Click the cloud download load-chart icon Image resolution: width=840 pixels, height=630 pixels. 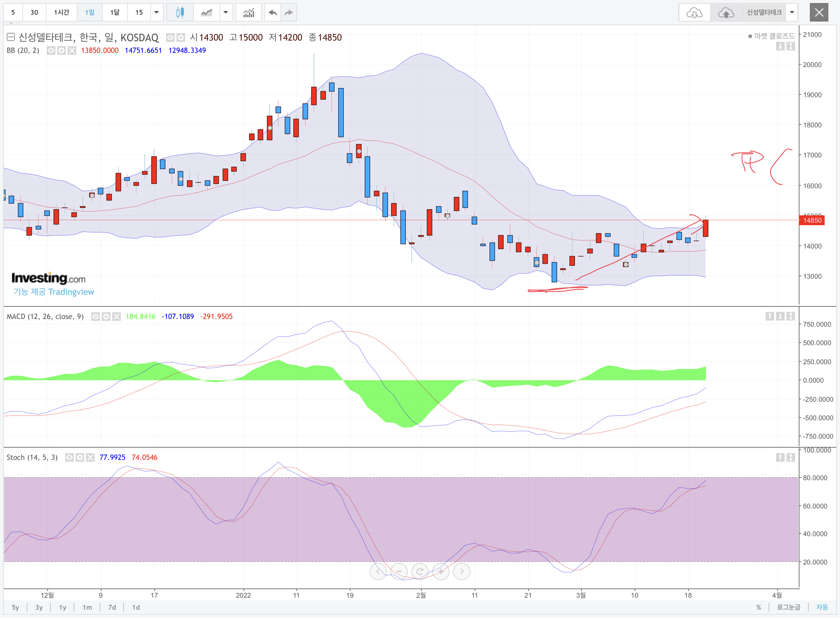[x=694, y=13]
